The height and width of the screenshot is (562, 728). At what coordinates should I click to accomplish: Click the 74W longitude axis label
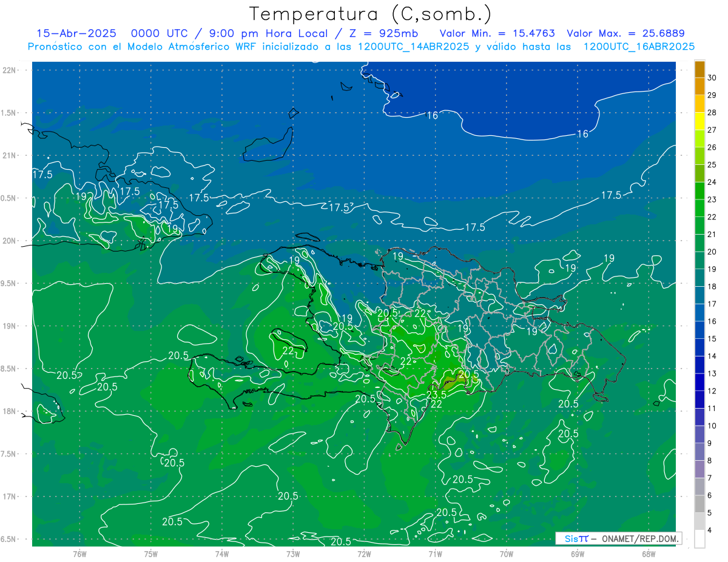222,554
